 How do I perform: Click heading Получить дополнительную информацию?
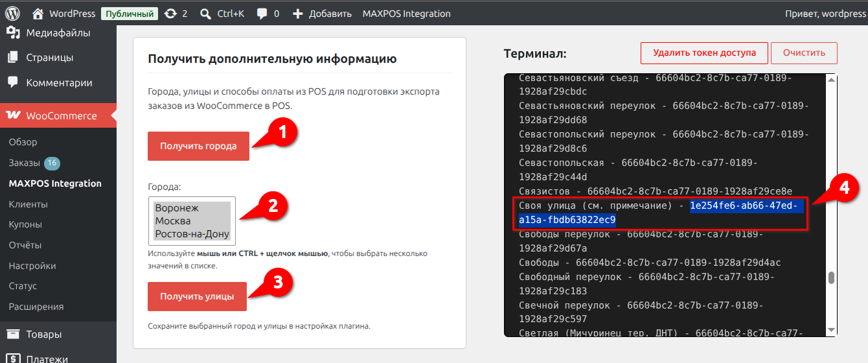point(272,59)
